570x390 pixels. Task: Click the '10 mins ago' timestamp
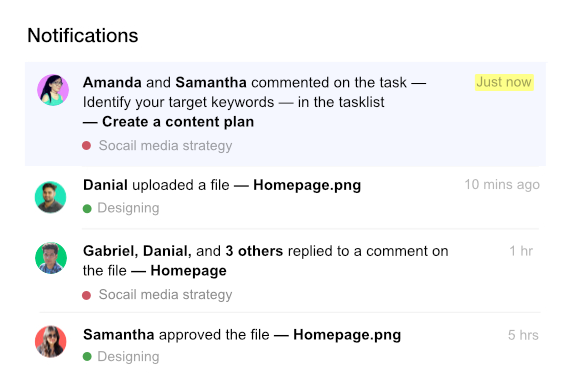502,185
